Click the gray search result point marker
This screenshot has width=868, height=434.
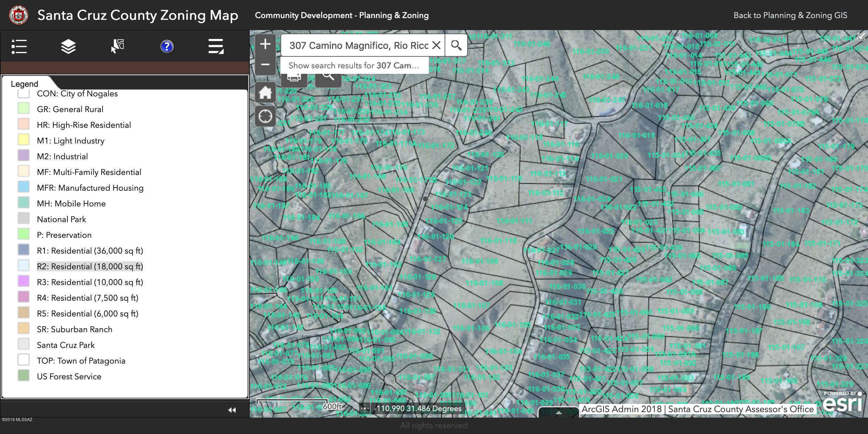tap(425, 199)
